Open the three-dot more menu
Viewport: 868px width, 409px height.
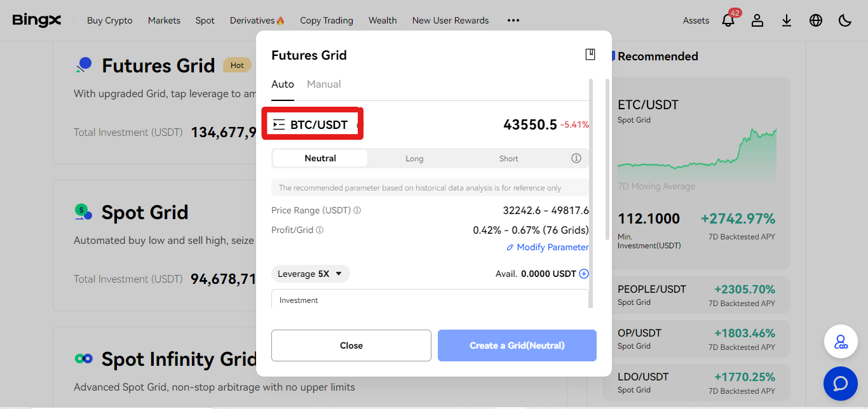tap(513, 20)
